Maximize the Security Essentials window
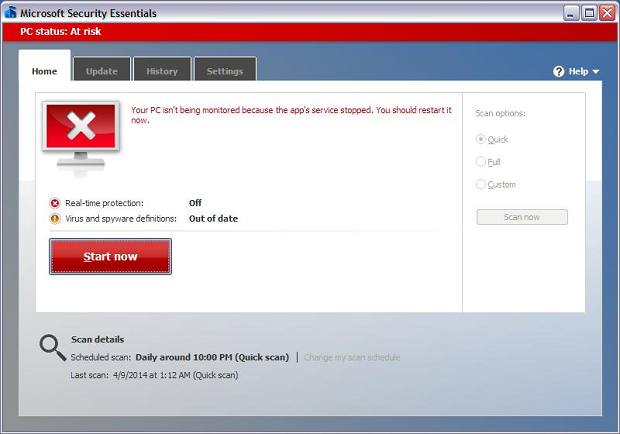 click(589, 13)
